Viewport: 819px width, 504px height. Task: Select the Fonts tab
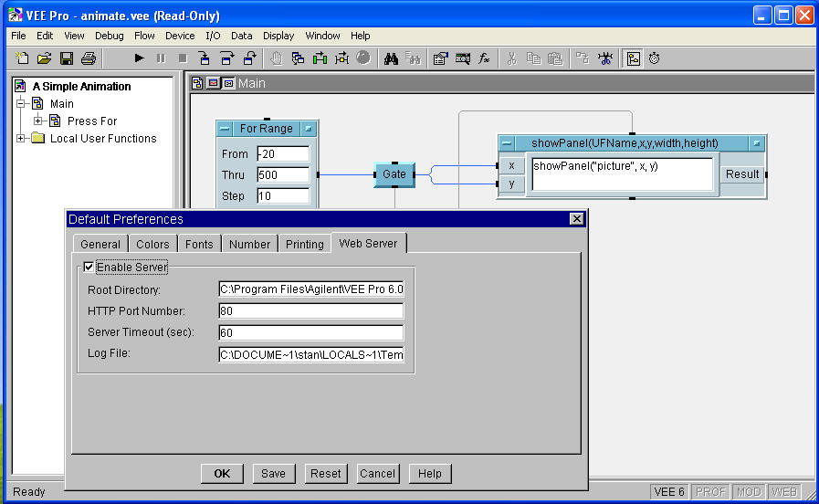click(x=199, y=244)
